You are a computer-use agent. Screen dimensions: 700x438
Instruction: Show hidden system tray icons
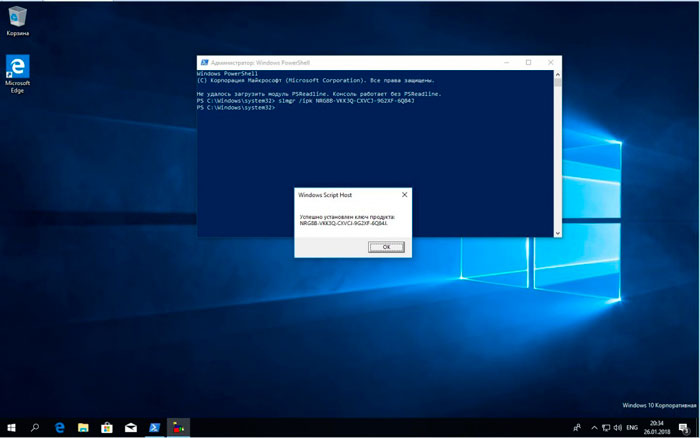(x=594, y=428)
